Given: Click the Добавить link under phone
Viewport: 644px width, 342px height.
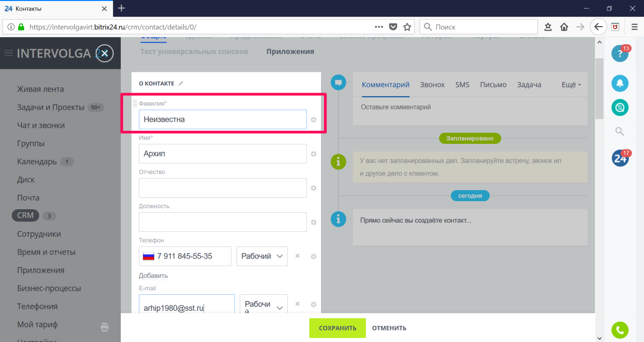Looking at the screenshot, I should point(153,276).
